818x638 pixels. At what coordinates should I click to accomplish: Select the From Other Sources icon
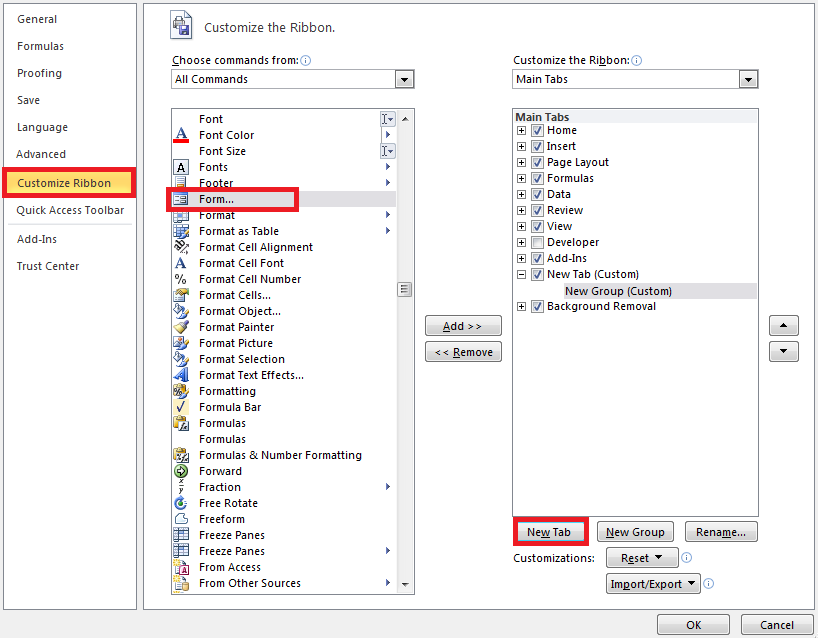(181, 583)
